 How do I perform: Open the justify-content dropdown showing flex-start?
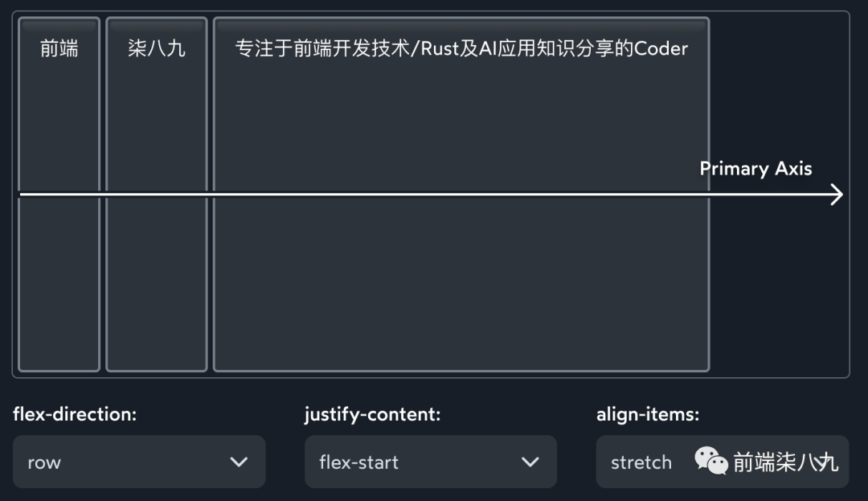click(430, 462)
